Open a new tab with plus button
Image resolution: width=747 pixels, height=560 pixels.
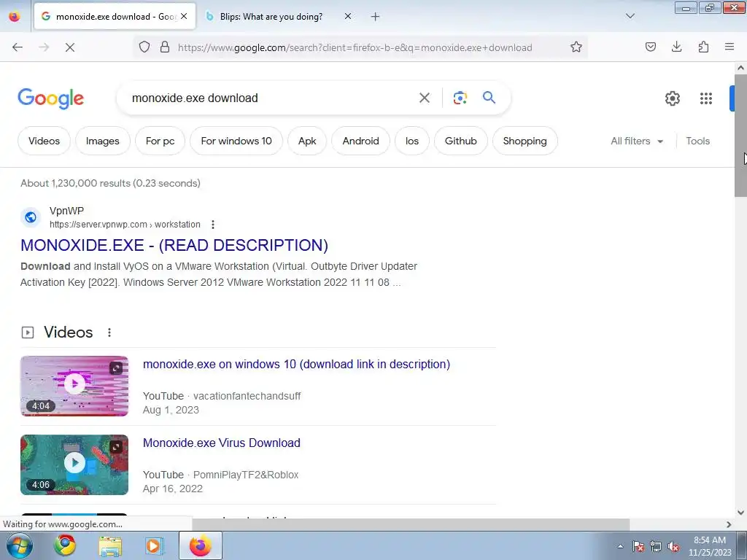tap(375, 17)
